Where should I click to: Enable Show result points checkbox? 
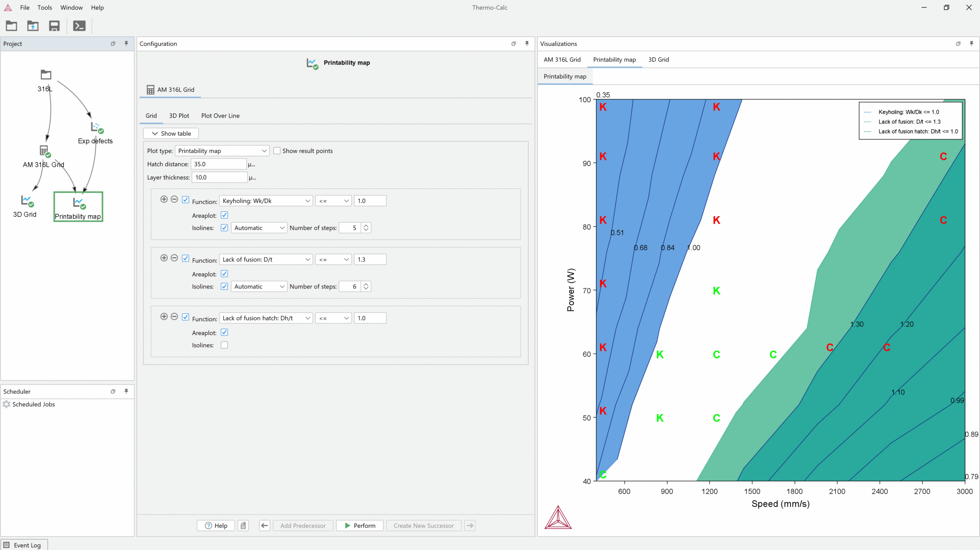[x=277, y=151]
